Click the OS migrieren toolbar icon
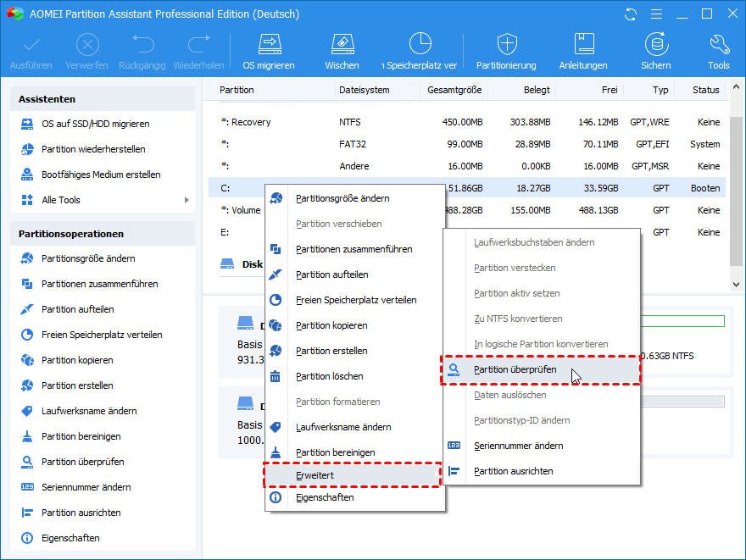This screenshot has height=560, width=746. [x=270, y=45]
